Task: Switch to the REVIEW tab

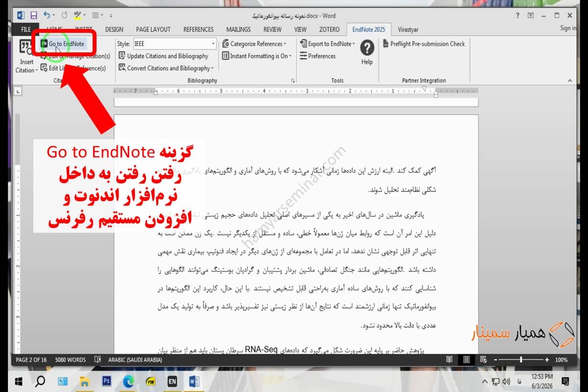Action: [x=272, y=29]
